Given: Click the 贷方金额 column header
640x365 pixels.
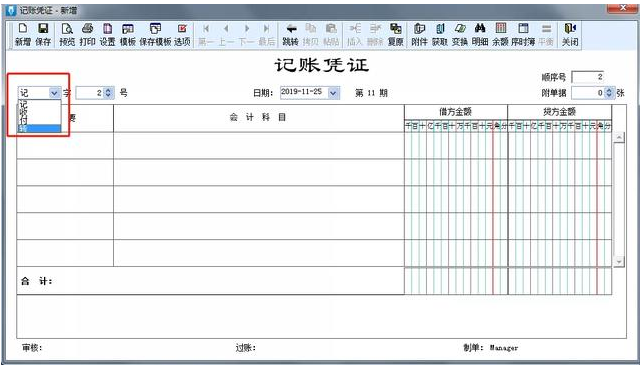Looking at the screenshot, I should [x=559, y=111].
